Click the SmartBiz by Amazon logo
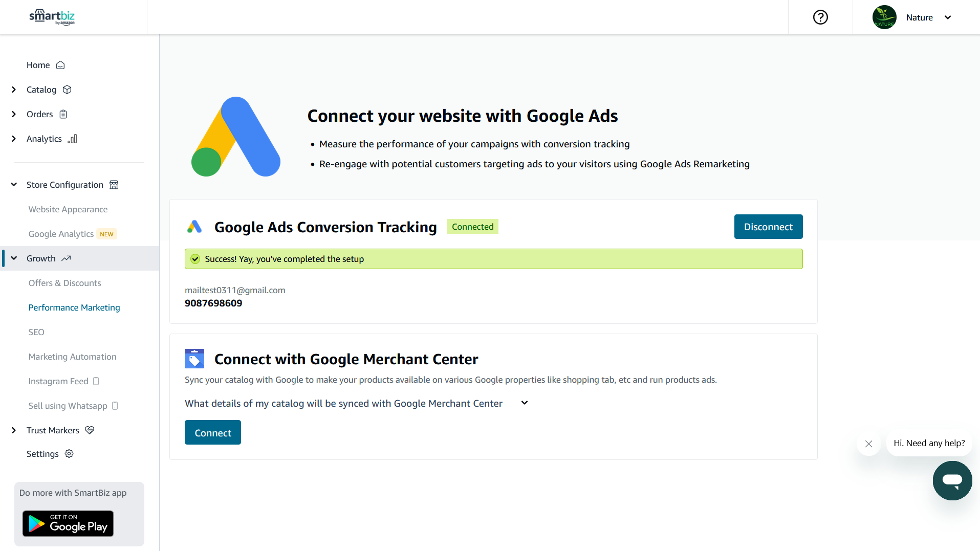This screenshot has height=551, width=980. [x=52, y=17]
